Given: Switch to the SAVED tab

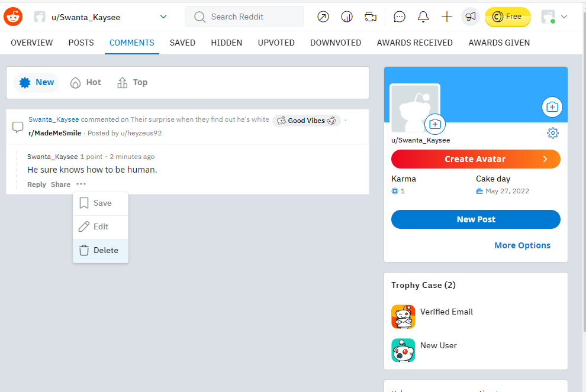Looking at the screenshot, I should pyautogui.click(x=182, y=43).
